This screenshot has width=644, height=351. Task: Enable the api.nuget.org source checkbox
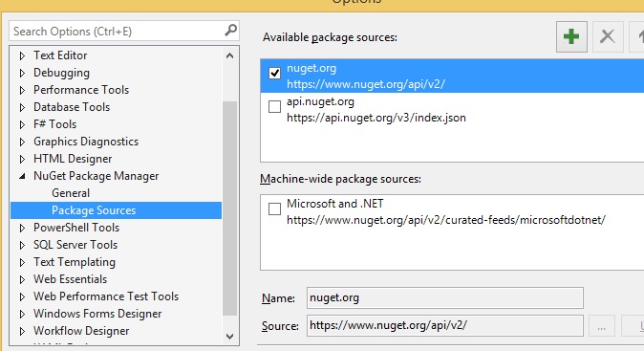[274, 106]
